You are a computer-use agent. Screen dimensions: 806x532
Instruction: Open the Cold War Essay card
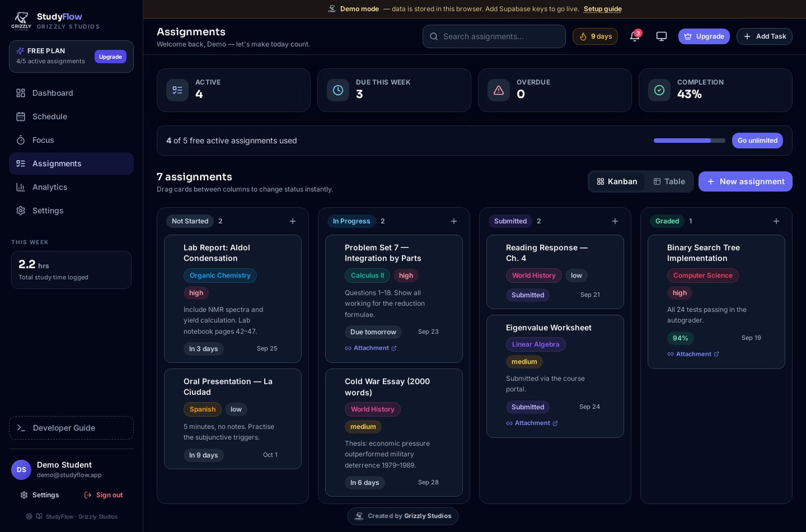coord(394,432)
